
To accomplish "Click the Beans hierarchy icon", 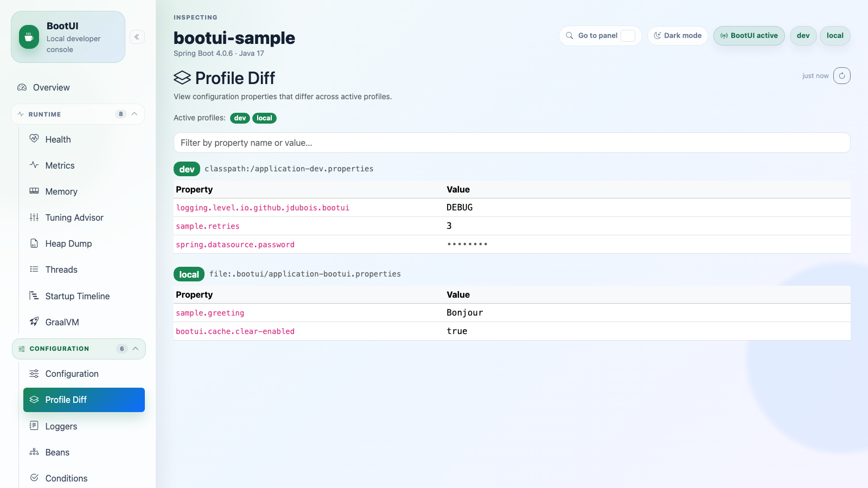I will click(x=34, y=452).
